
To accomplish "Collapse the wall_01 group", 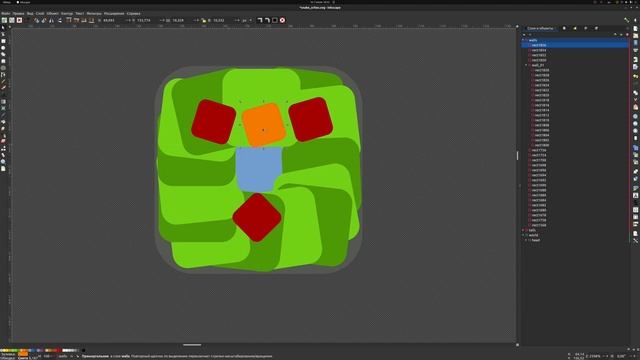I will 526,65.
